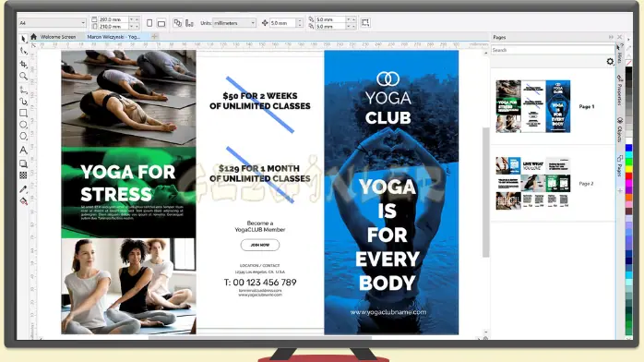Open the Hints docker tab
Screen dimensions: 644x362
(x=620, y=54)
